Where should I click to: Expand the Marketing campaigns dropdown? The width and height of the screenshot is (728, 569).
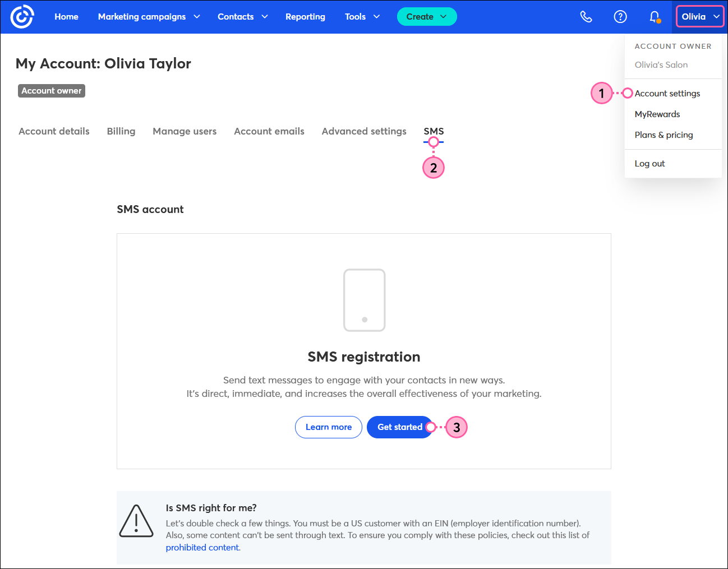coord(149,17)
